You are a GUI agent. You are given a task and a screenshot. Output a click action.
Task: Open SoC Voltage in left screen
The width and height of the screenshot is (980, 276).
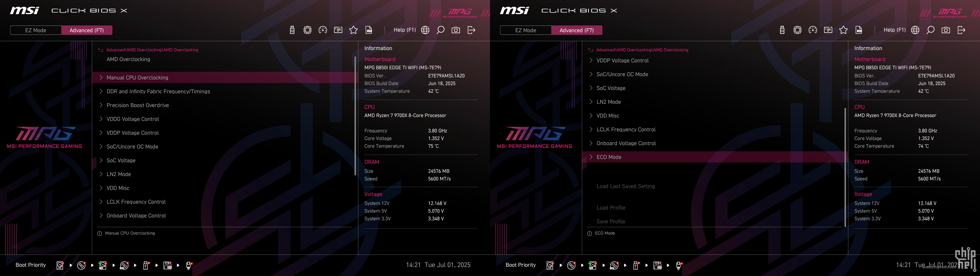click(225, 160)
